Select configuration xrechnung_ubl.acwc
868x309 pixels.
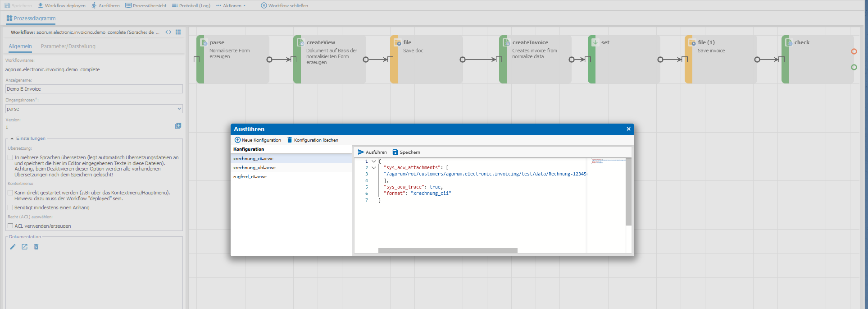coord(291,167)
